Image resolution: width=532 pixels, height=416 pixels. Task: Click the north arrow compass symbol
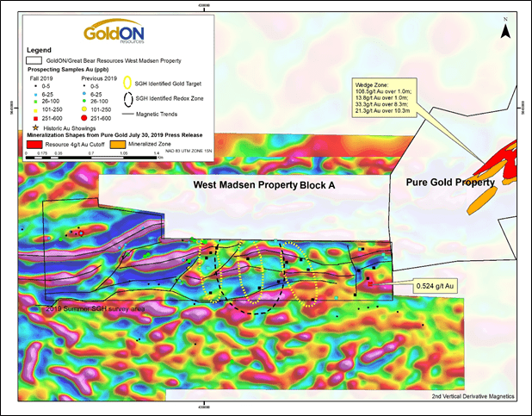pyautogui.click(x=505, y=31)
